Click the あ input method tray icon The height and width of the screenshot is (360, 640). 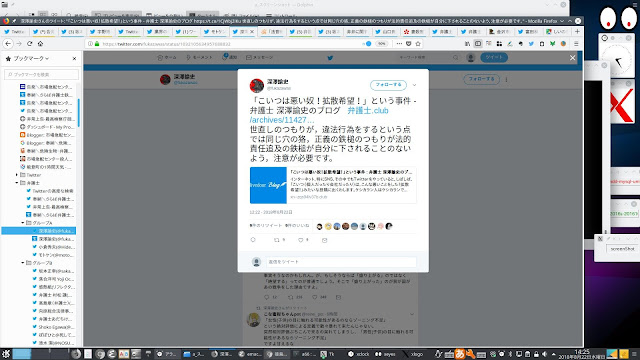(x=460, y=354)
